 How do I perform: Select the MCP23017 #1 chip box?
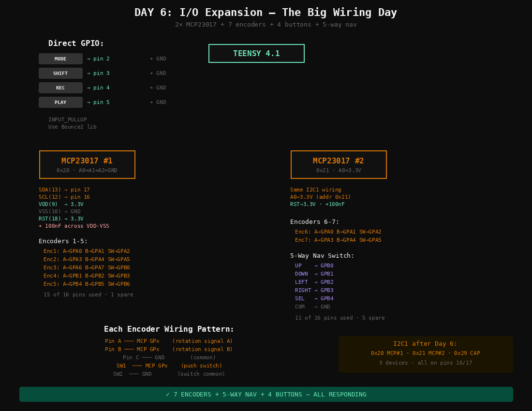coord(87,165)
